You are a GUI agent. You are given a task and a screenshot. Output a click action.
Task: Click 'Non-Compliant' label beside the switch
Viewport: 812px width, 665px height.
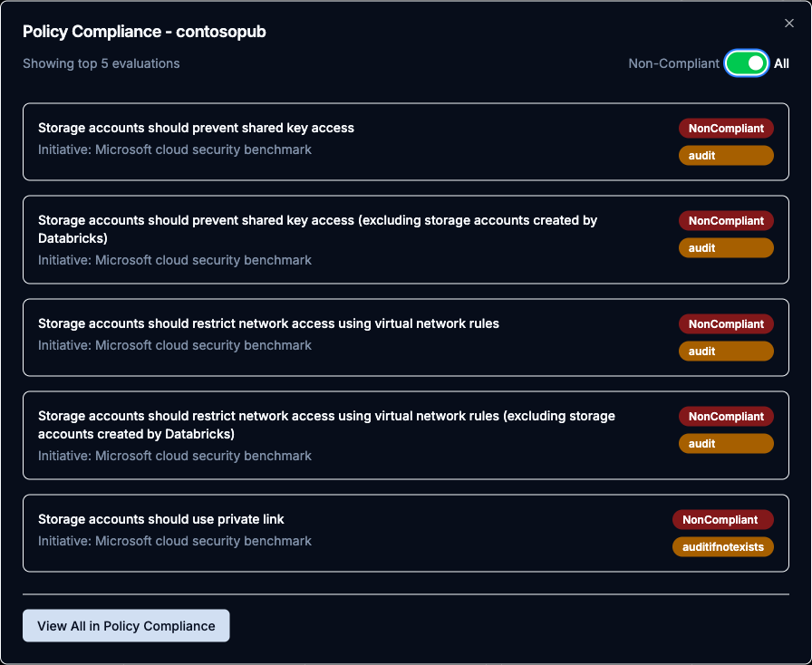pos(673,63)
